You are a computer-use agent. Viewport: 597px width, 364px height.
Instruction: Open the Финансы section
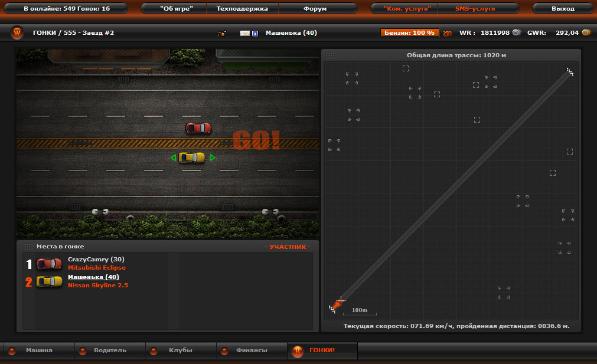tap(252, 350)
